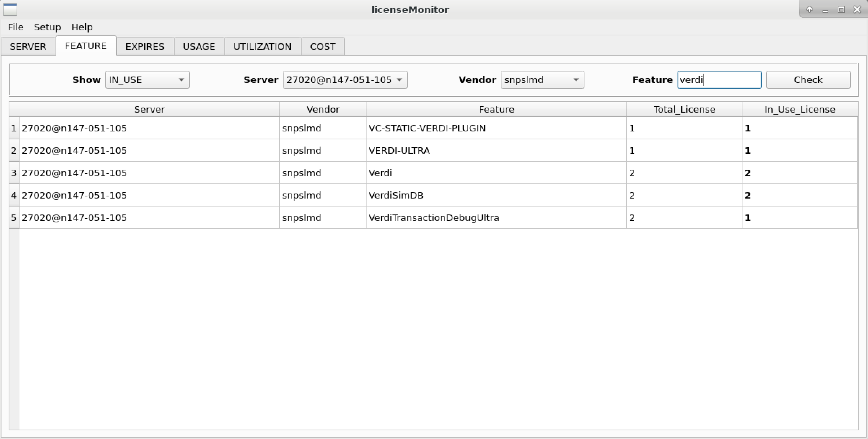Sort by the Server column header
Screen dimensions: 868x439
[x=149, y=109]
